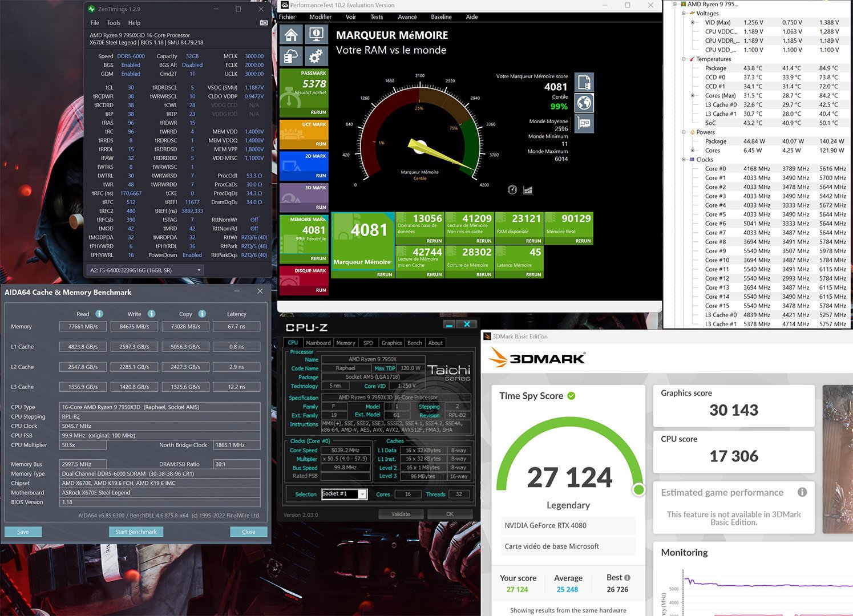This screenshot has height=616, width=853.
Task: Click the Home icon in PerformanceTest
Action: click(x=291, y=35)
